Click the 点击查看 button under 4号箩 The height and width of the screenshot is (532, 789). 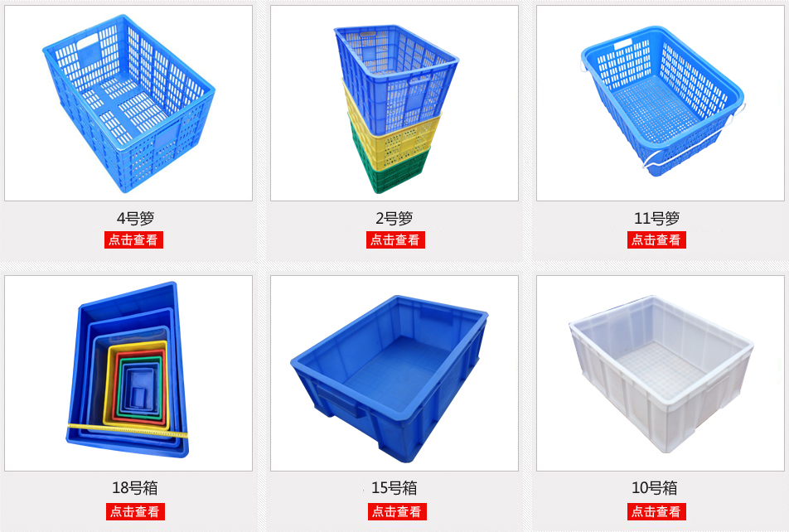tap(134, 240)
